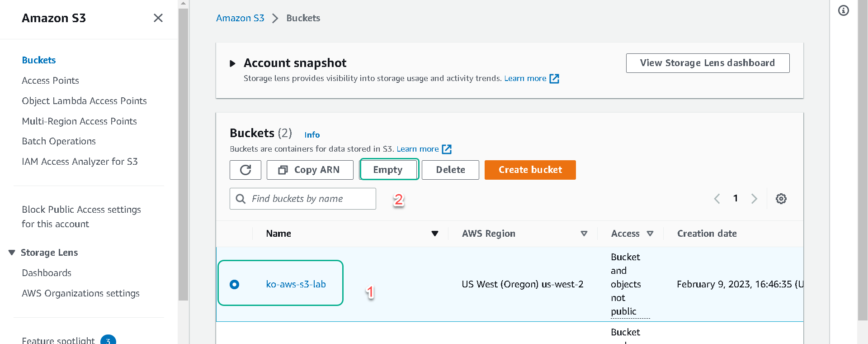Click 'US West (Oregon) us-west-2' region cell

[x=523, y=284]
